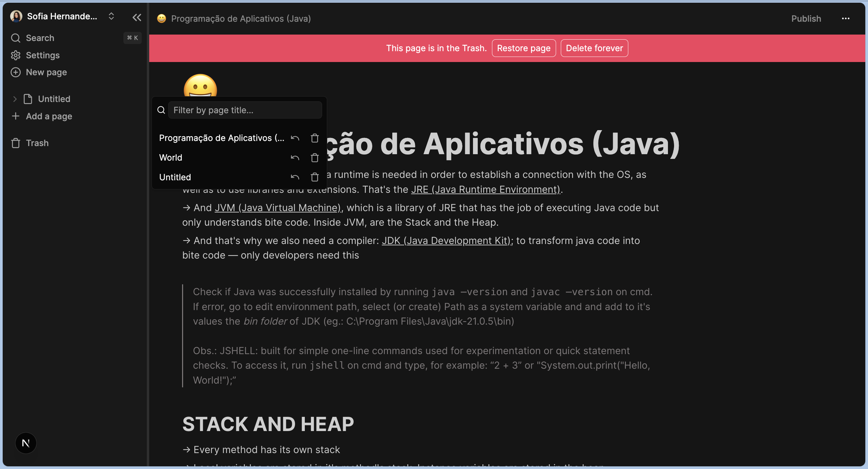Click the N logo at bottom left
The image size is (868, 469).
(x=26, y=443)
